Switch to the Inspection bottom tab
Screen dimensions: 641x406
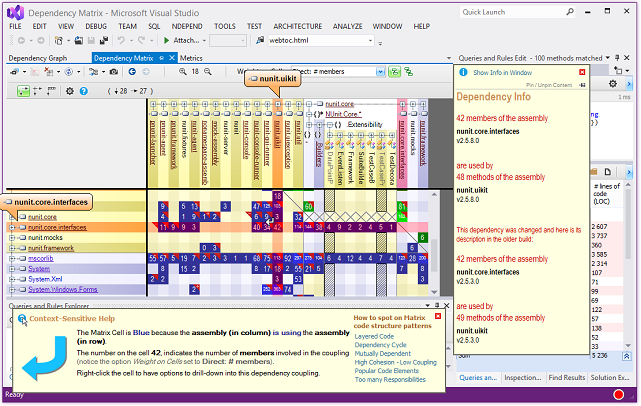pyautogui.click(x=522, y=377)
